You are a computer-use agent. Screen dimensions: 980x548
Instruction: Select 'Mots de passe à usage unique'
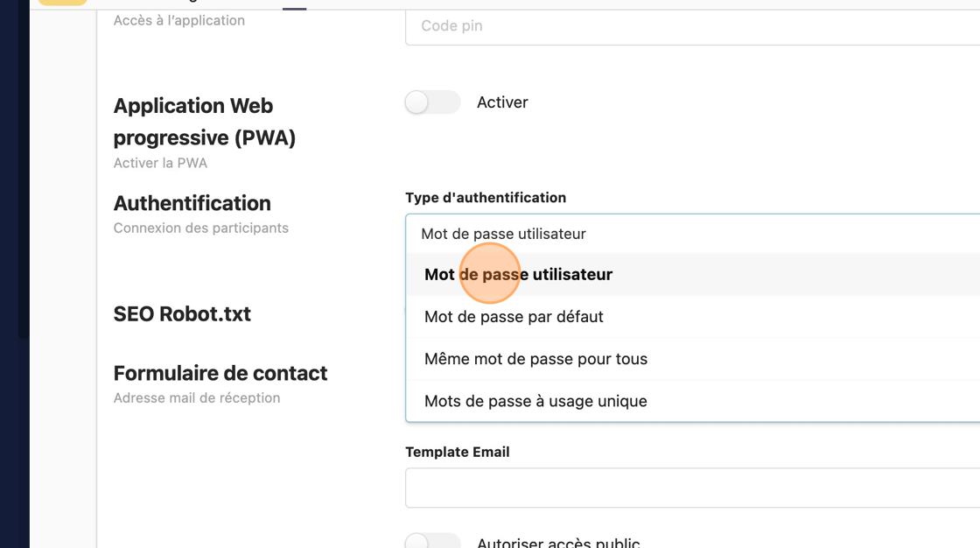coord(535,401)
